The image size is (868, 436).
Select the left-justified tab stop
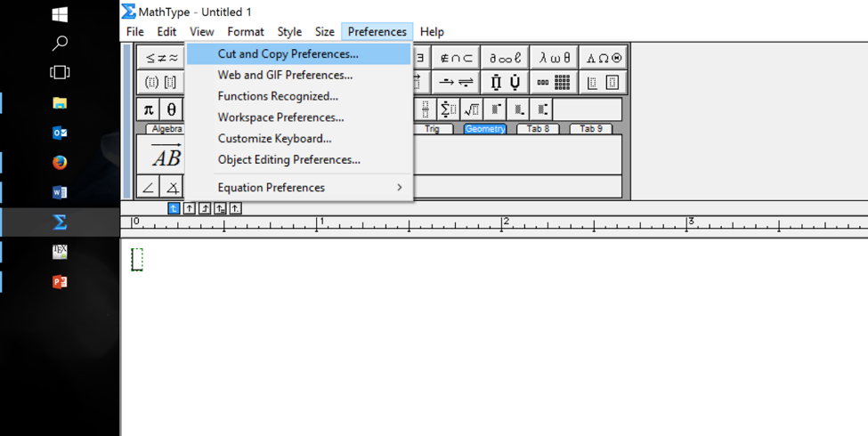[x=174, y=208]
